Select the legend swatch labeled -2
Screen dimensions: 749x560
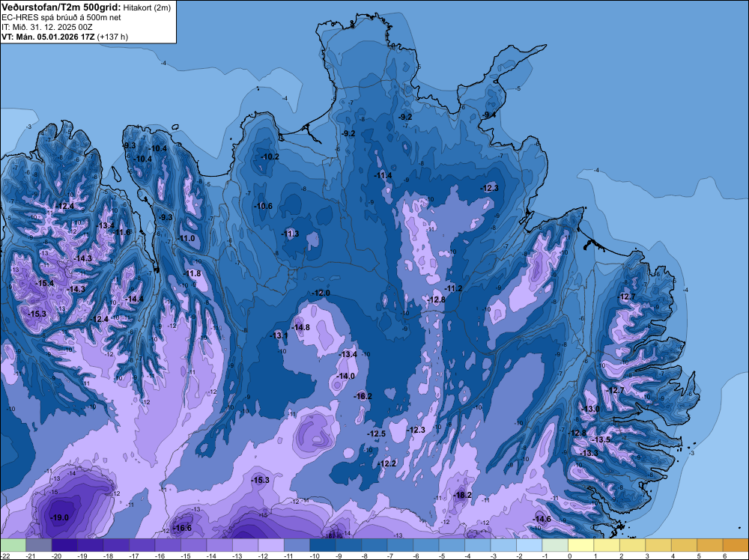click(x=529, y=545)
